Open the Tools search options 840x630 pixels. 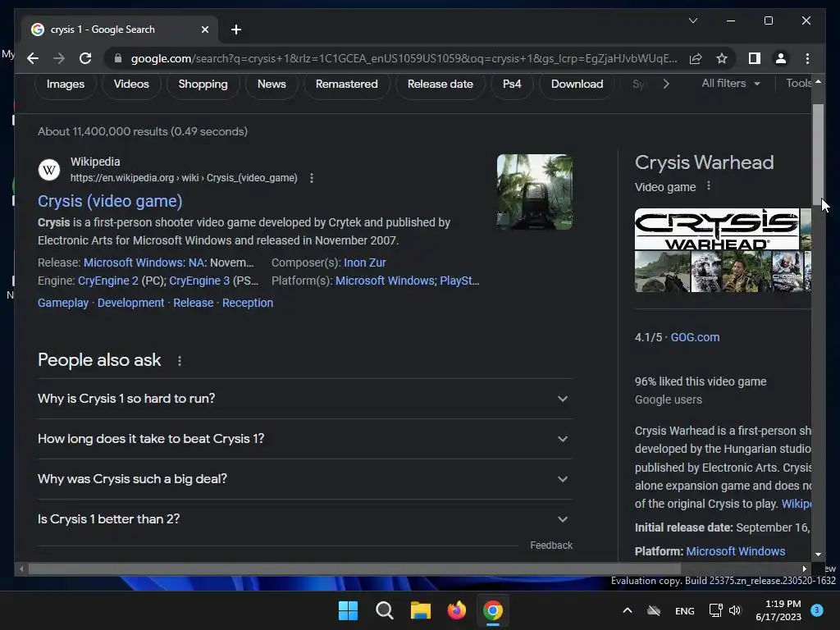click(x=799, y=84)
